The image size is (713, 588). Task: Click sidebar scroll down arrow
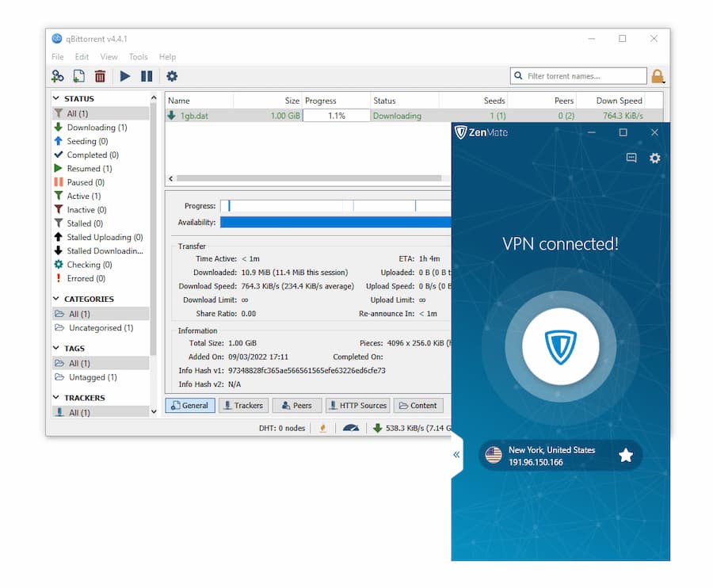154,411
